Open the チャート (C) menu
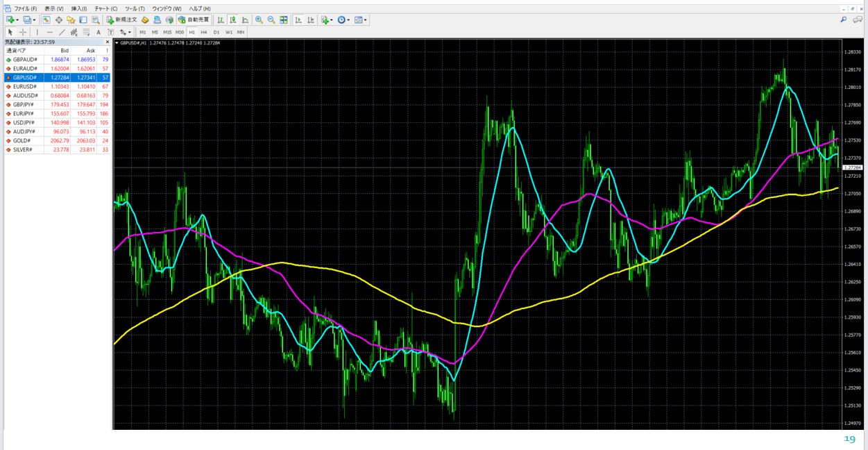Screen dimensions: 868x450 (x=106, y=8)
